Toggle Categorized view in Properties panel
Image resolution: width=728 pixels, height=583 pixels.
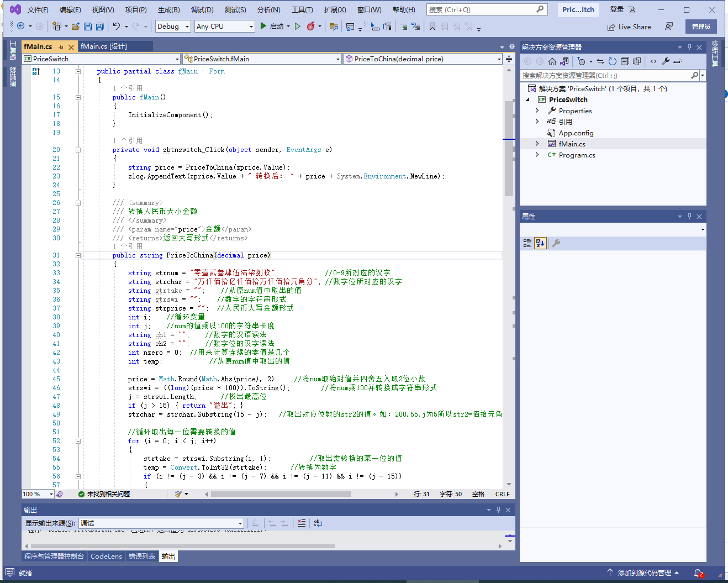[x=527, y=243]
